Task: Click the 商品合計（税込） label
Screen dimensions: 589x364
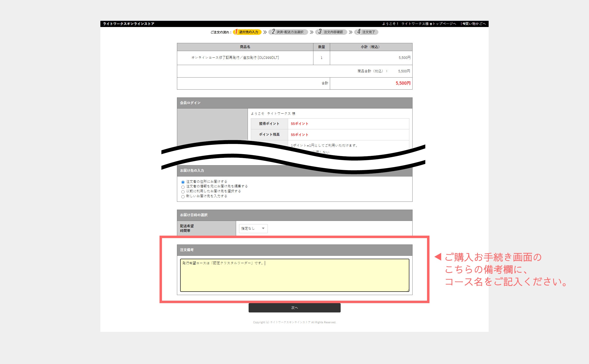Action: point(372,71)
